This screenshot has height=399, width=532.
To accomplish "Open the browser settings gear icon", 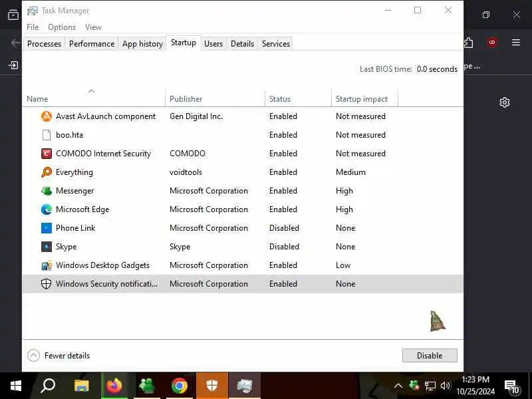I will click(x=505, y=102).
